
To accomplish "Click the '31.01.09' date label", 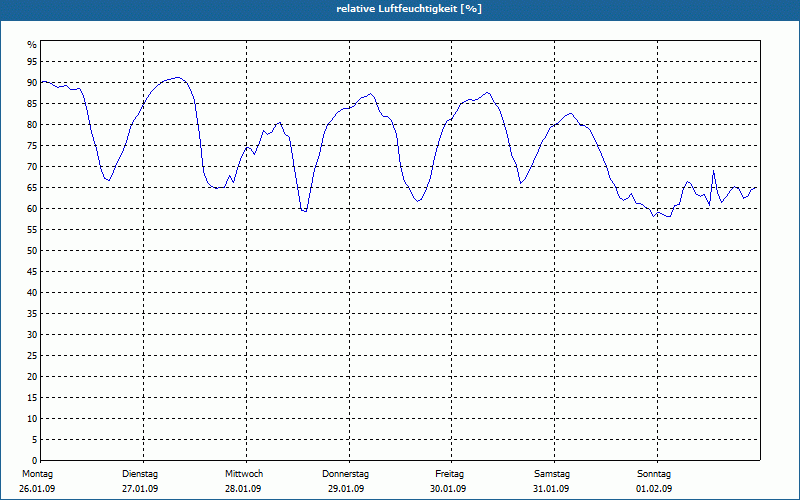I will coord(551,489).
